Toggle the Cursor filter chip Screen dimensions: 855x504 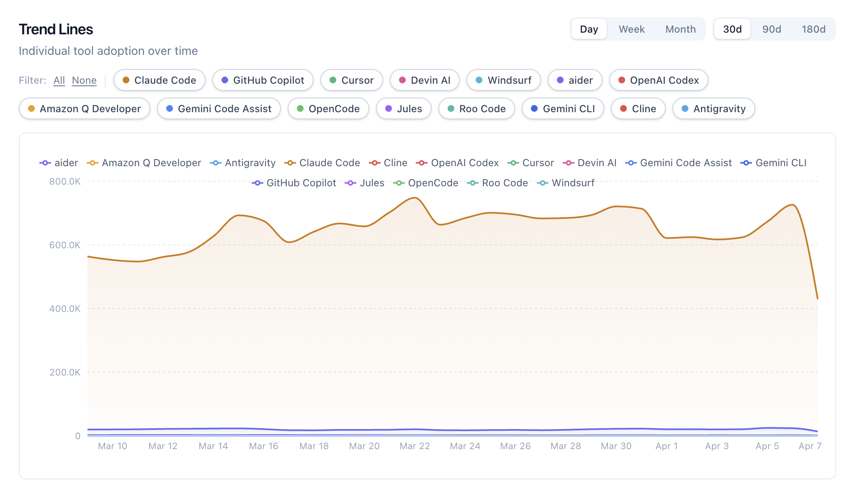(x=352, y=80)
